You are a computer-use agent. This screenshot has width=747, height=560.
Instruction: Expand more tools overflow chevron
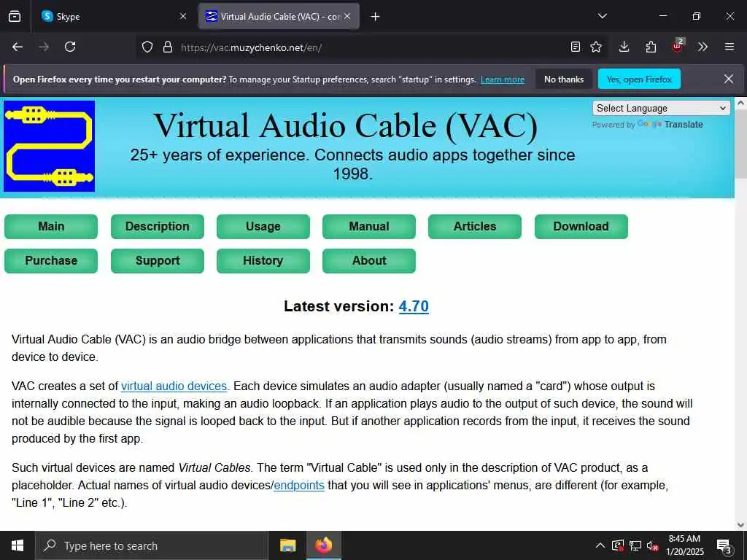[703, 47]
